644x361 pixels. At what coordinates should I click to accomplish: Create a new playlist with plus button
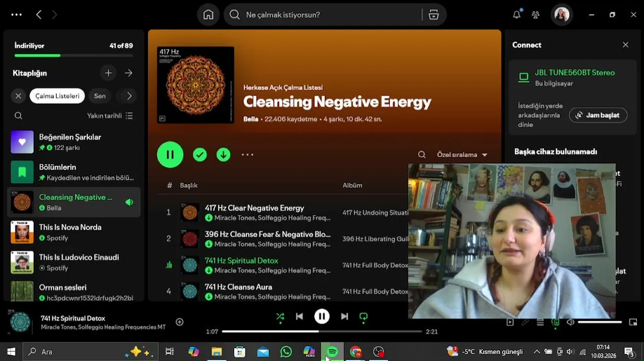point(108,73)
